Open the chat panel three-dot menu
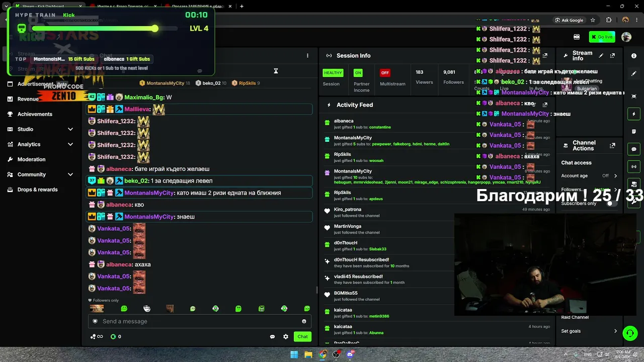This screenshot has height=362, width=644. click(x=307, y=56)
